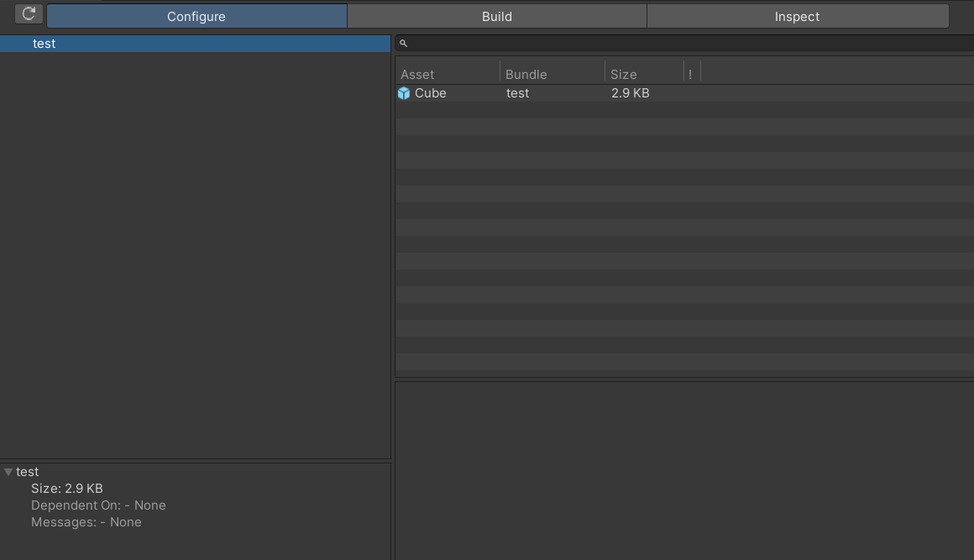
Task: Click the 'test' bundle cell in Cube row
Action: [x=517, y=93]
